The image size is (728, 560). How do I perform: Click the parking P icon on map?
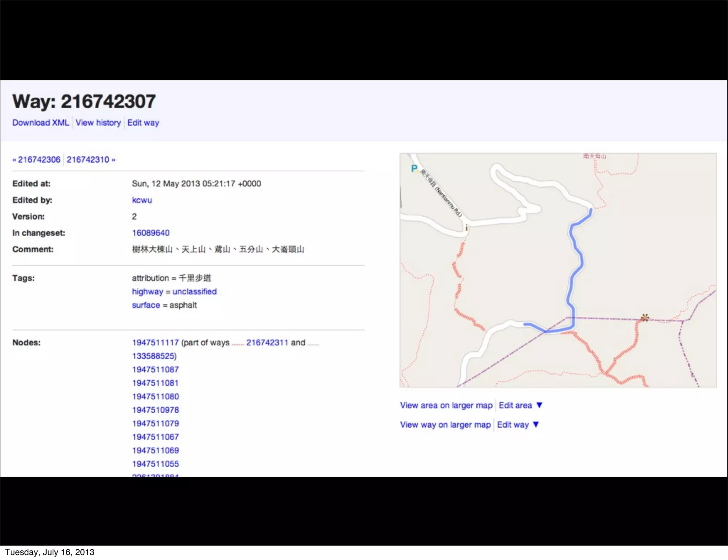[x=414, y=168]
